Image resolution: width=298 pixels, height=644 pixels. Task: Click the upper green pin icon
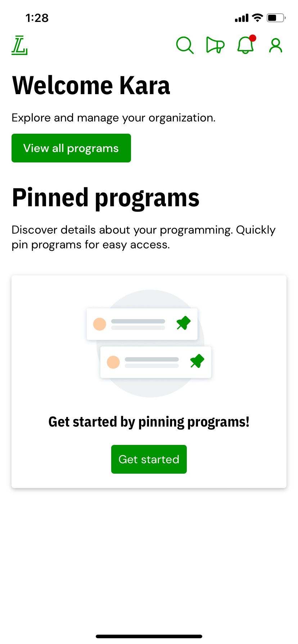184,323
